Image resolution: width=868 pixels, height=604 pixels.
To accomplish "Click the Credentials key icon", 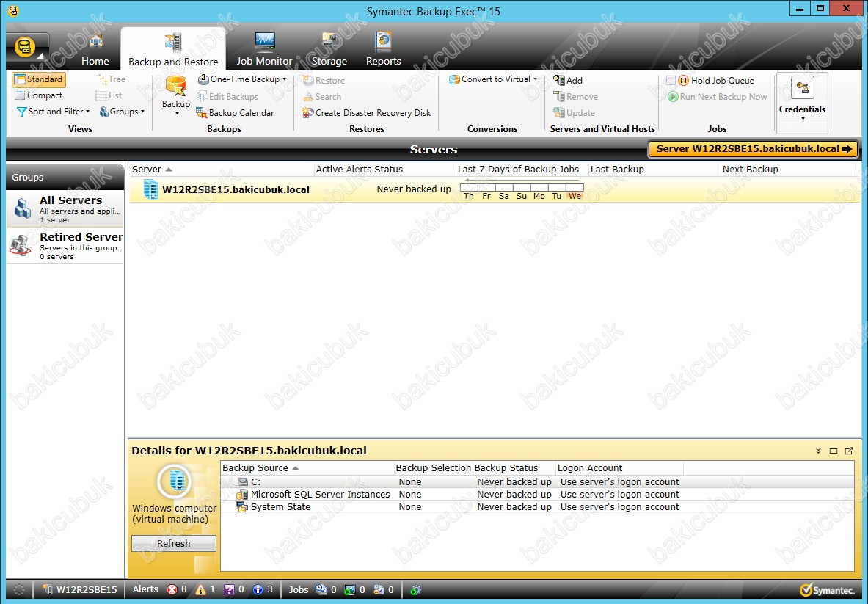I will pos(802,88).
